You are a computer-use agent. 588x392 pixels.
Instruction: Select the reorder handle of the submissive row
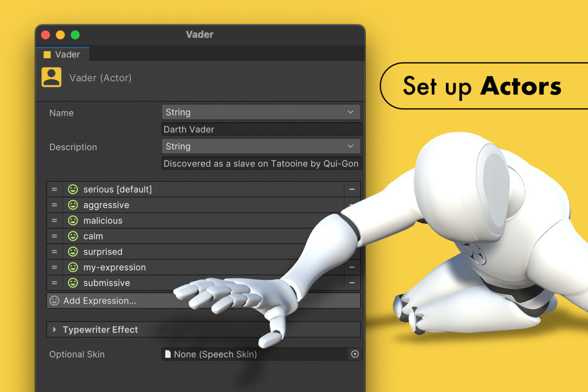click(54, 283)
